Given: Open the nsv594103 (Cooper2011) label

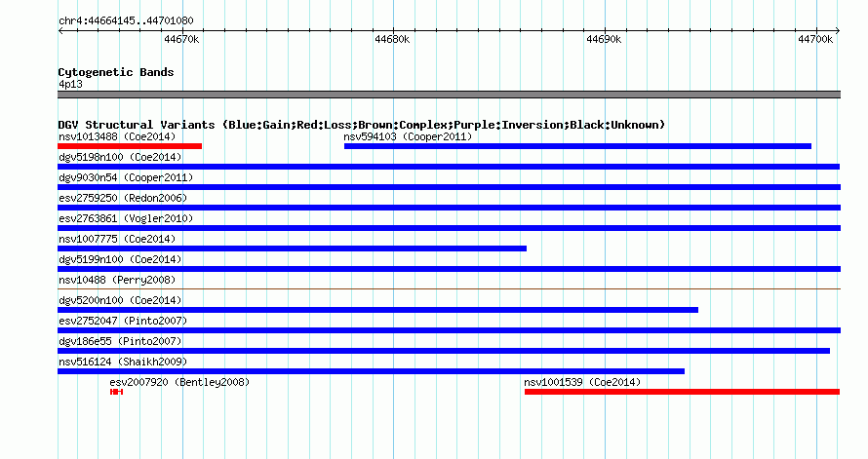Looking at the screenshot, I should (408, 136).
